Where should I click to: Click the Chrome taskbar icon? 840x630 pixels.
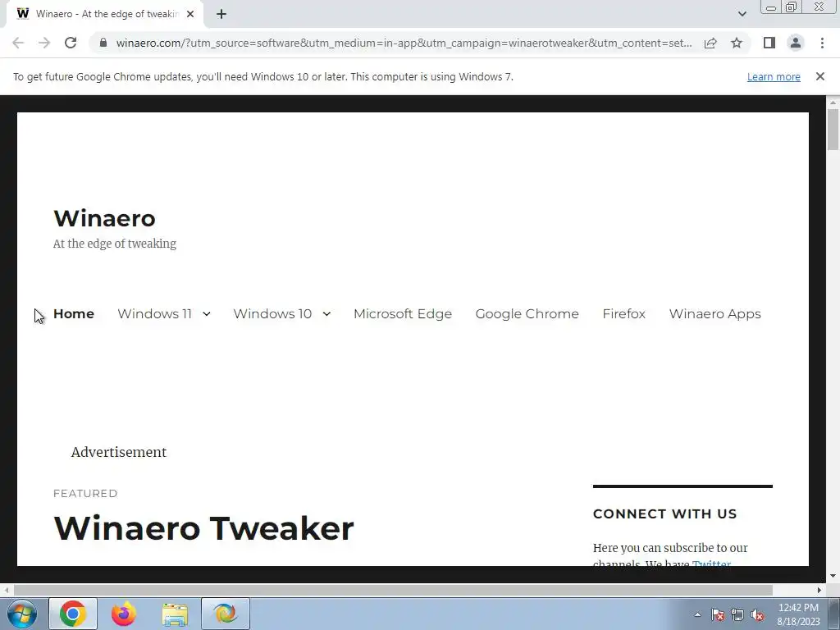(x=73, y=614)
